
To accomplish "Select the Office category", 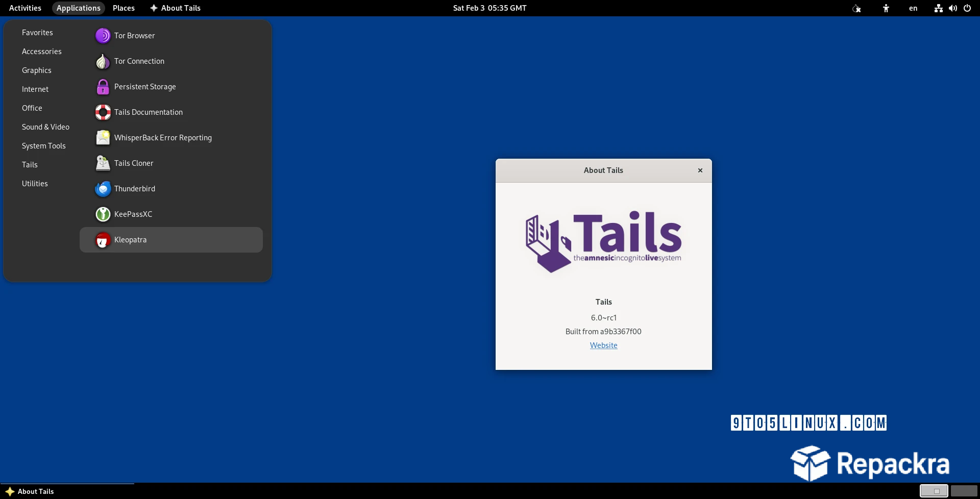I will 32,108.
